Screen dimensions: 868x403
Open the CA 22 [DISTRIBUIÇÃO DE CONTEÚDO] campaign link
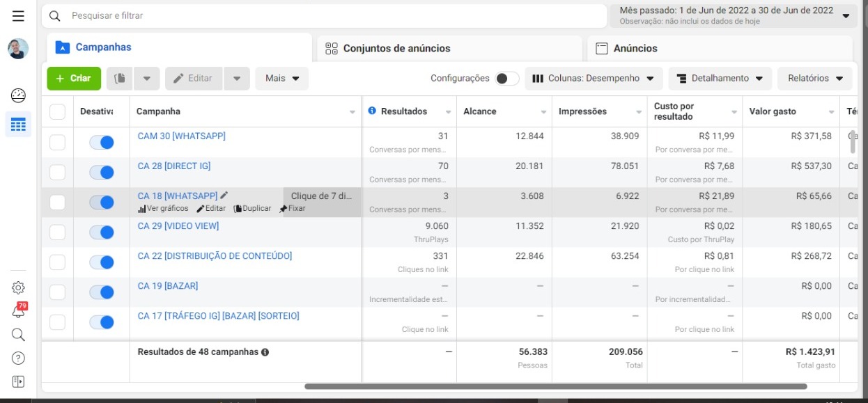[x=215, y=256]
